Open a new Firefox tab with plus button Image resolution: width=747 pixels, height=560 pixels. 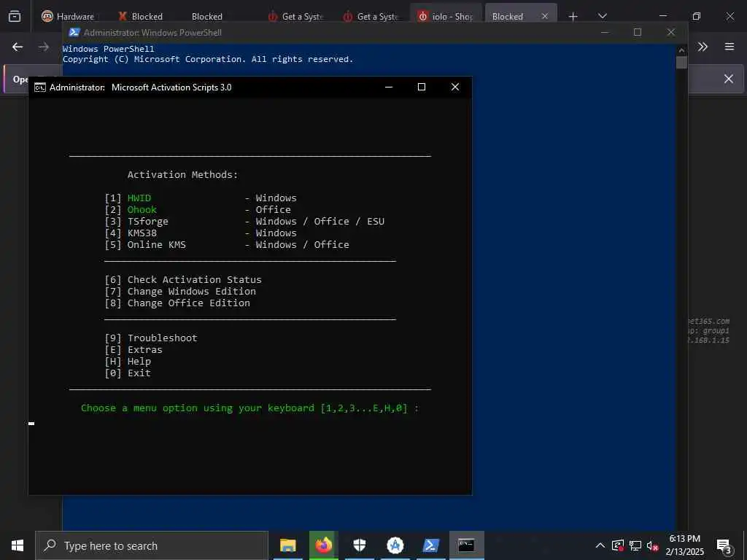point(573,16)
